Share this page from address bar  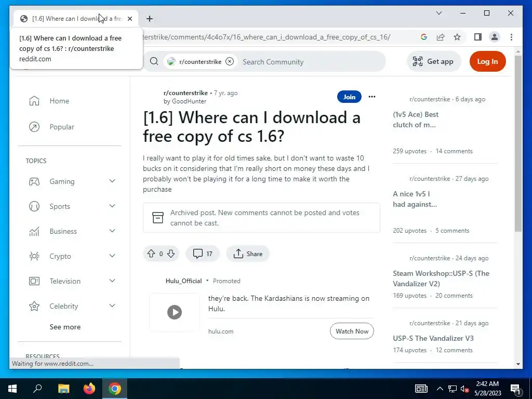[x=441, y=37]
